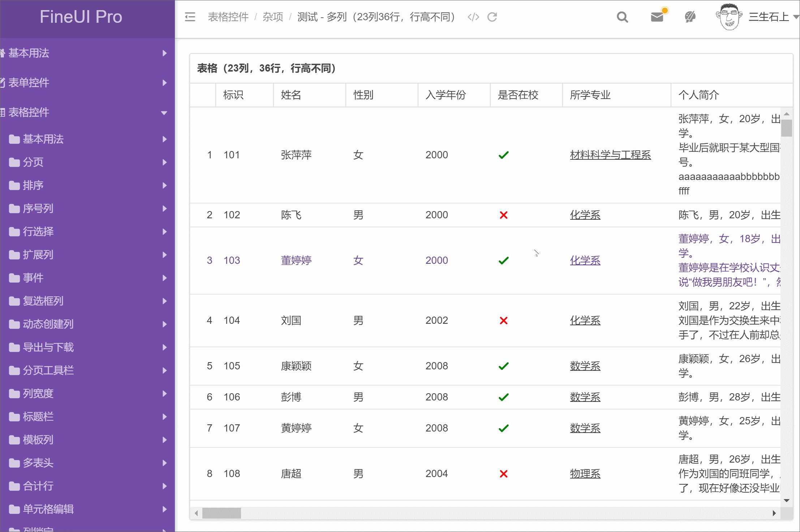Click 数学系 link in 彭博 row
Viewport: 800px width, 532px height.
click(x=585, y=397)
